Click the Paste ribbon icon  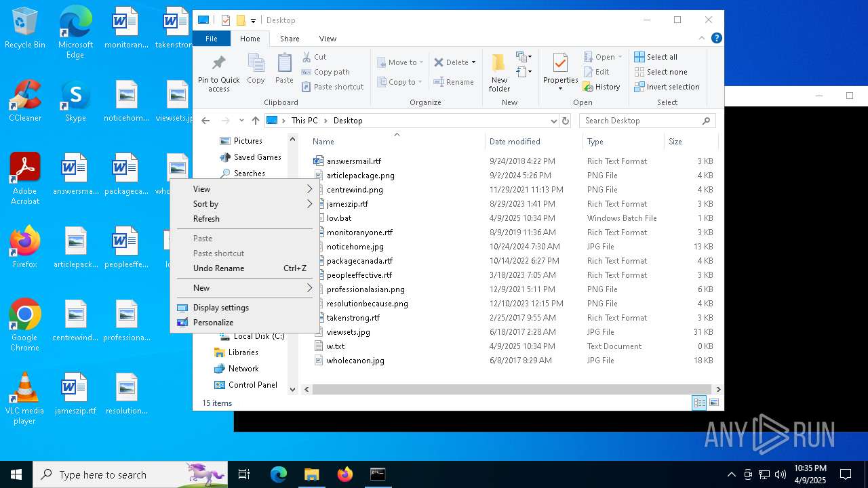pyautogui.click(x=284, y=69)
